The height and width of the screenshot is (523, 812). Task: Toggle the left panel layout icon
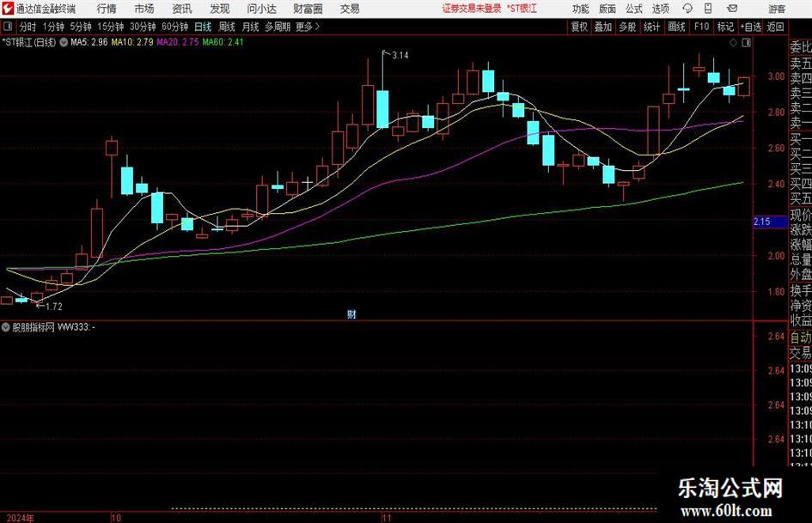pyautogui.click(x=8, y=27)
